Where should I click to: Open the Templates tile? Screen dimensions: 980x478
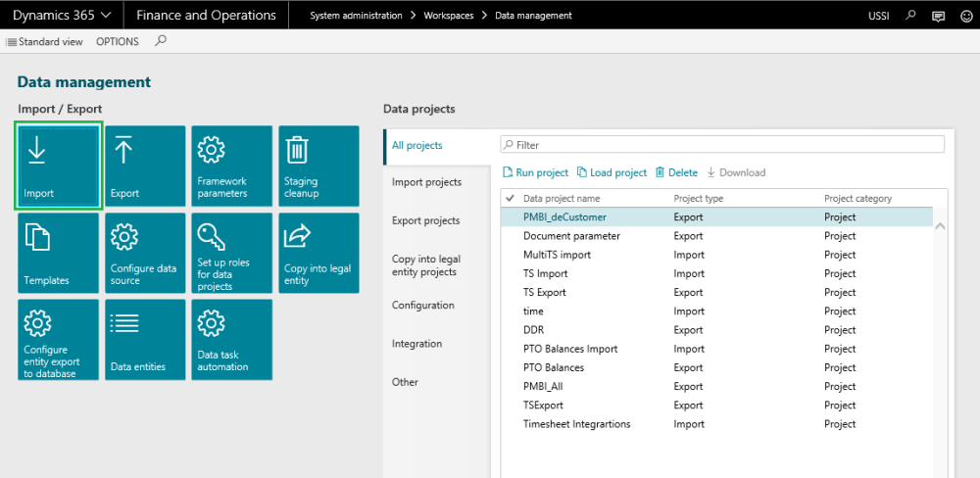[x=58, y=253]
